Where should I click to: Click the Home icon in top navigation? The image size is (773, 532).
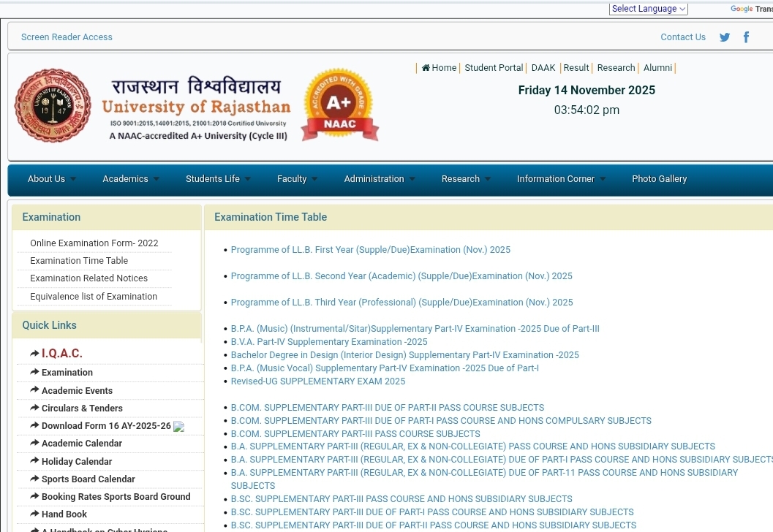426,68
